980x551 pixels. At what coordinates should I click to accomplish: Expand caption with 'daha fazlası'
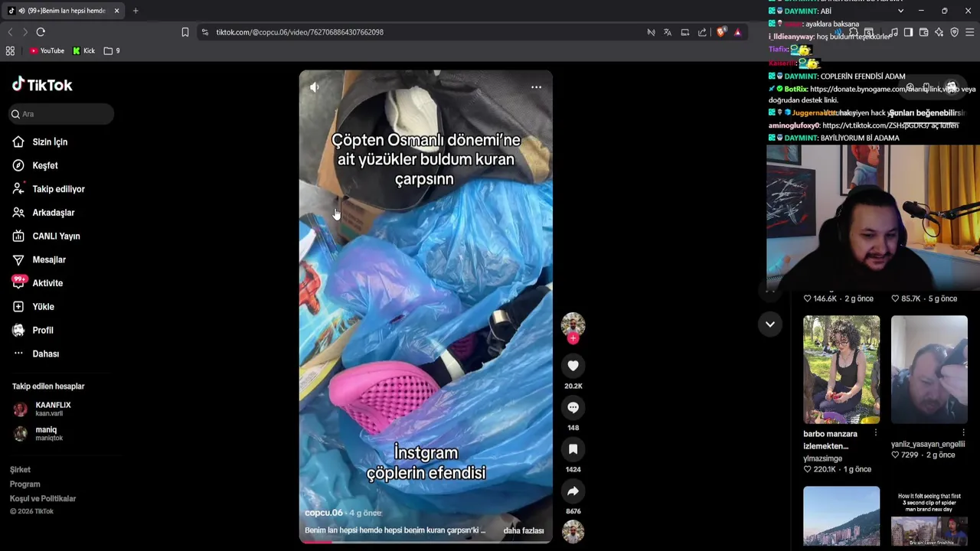tap(524, 530)
